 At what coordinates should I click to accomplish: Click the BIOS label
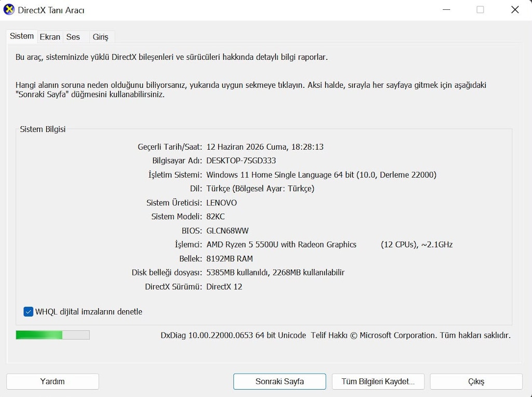192,231
